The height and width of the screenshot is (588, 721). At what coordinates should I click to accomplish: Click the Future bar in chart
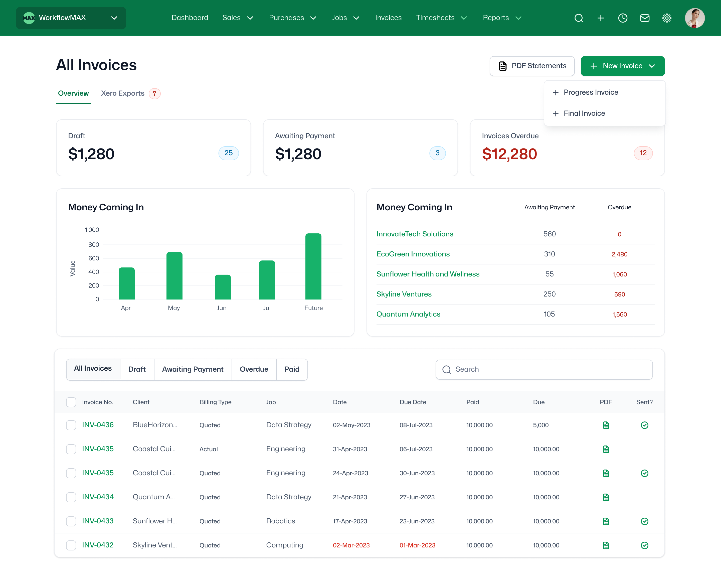[x=313, y=266]
